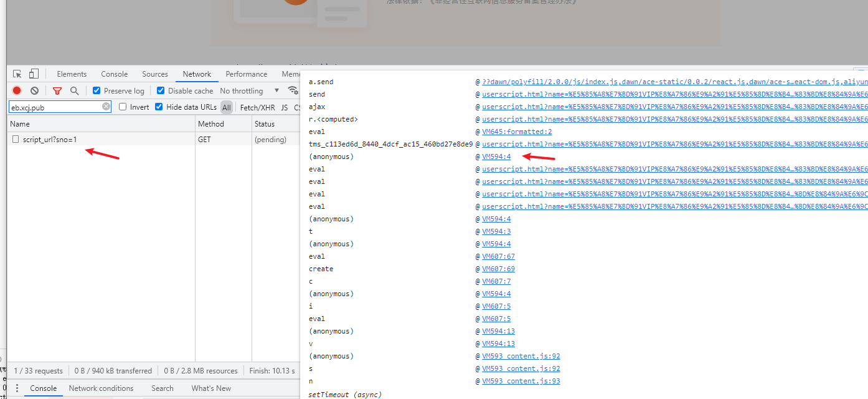
Task: Open network search magnifier icon
Action: click(x=74, y=90)
